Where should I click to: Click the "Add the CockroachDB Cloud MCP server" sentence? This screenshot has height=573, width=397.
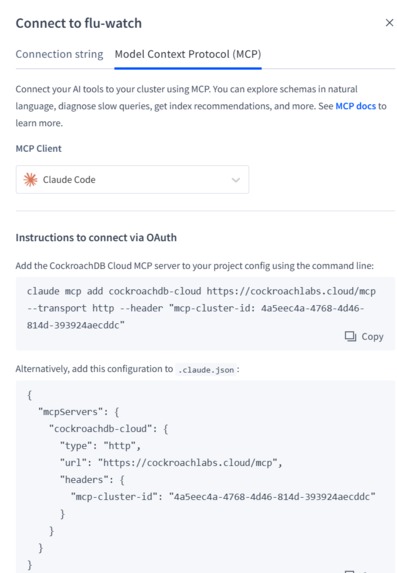tap(194, 266)
